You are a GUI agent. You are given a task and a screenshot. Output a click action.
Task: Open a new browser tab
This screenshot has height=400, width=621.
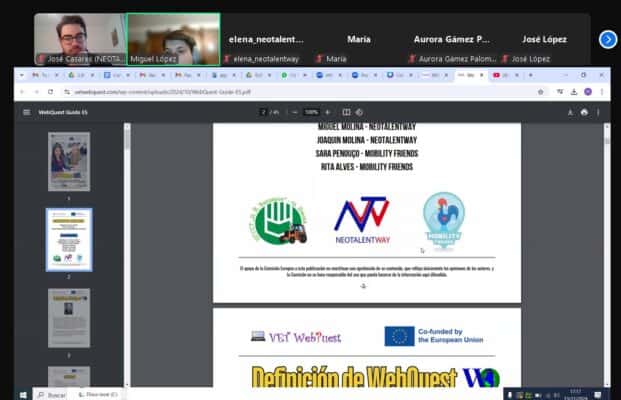tap(529, 75)
